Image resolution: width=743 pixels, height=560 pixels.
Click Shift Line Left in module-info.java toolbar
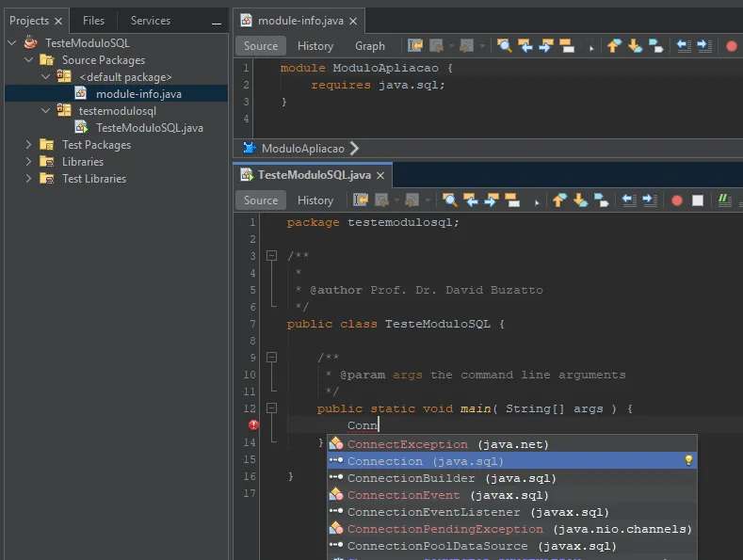(x=684, y=46)
